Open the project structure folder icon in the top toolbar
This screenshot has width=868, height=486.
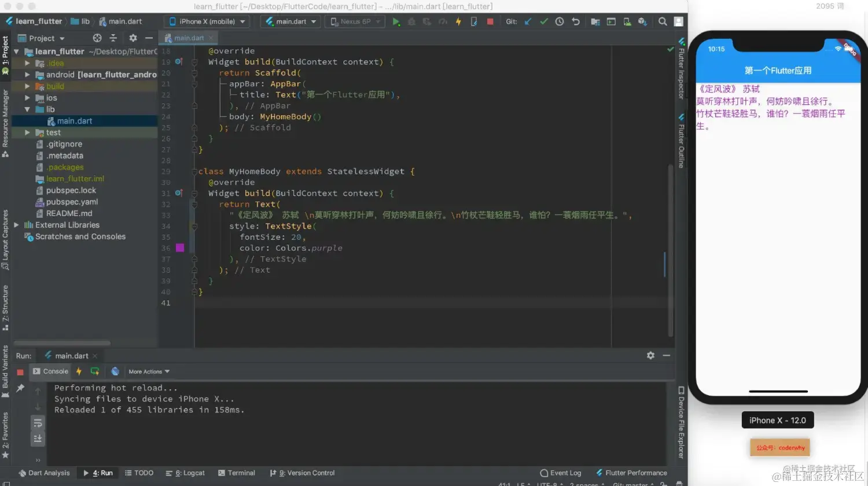tap(595, 21)
